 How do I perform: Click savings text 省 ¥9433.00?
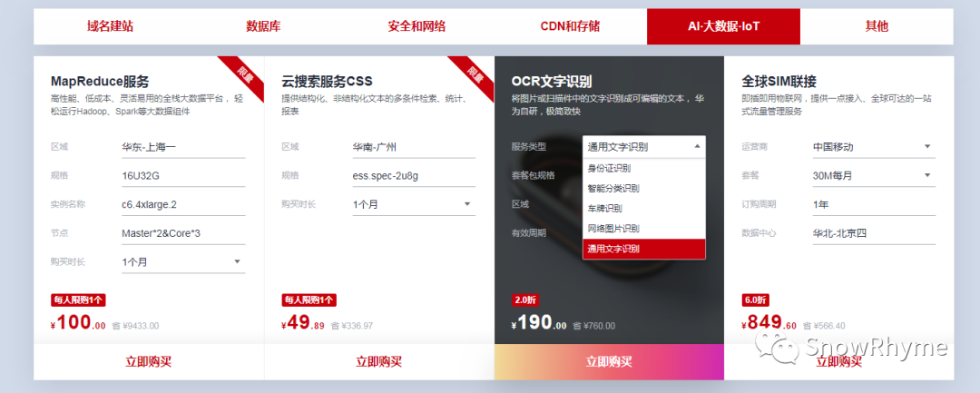point(135,326)
